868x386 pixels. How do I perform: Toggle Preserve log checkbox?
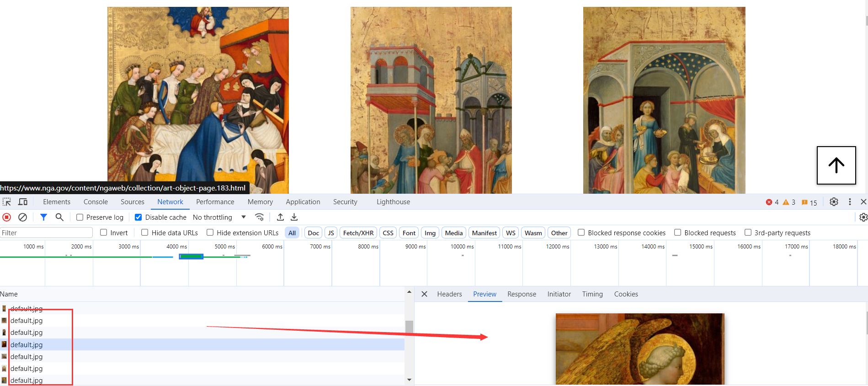tap(80, 217)
